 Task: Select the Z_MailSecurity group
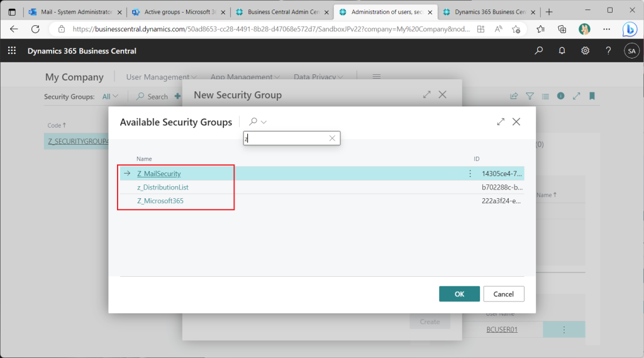(x=159, y=174)
